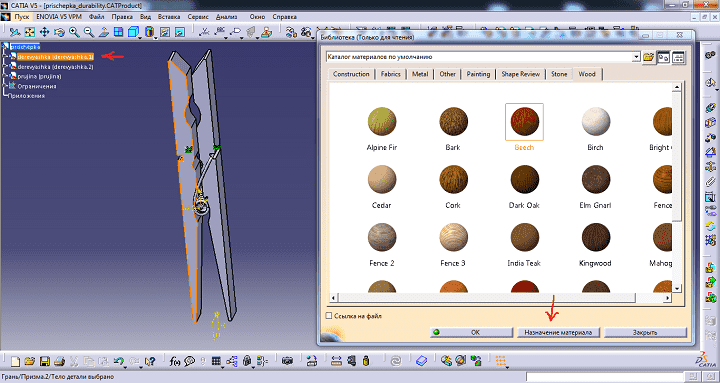Click the Zoom In magnifier icon
This screenshot has width=720, height=383.
coord(74,32)
